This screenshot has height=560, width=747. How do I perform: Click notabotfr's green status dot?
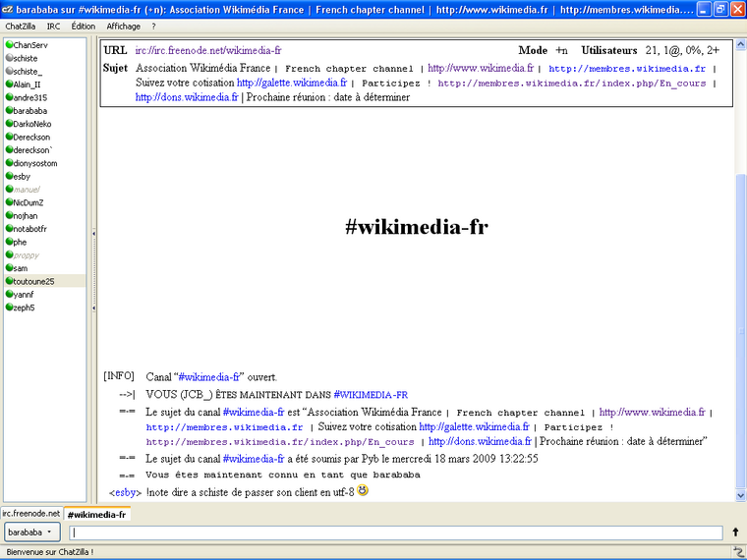pyautogui.click(x=9, y=229)
